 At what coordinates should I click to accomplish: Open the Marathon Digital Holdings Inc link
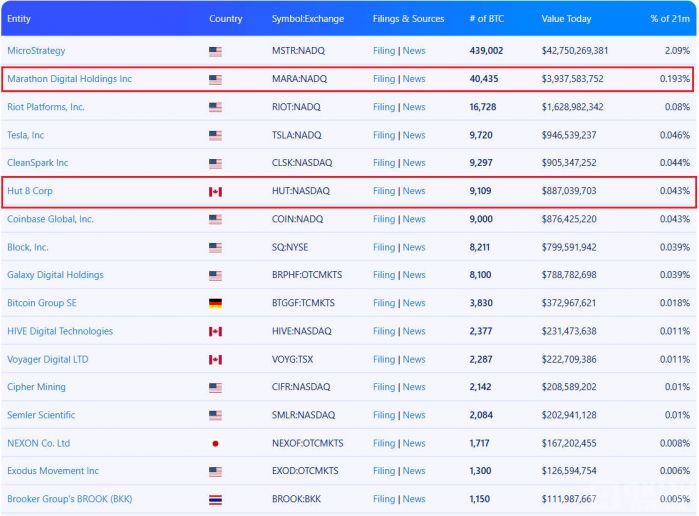(70, 79)
